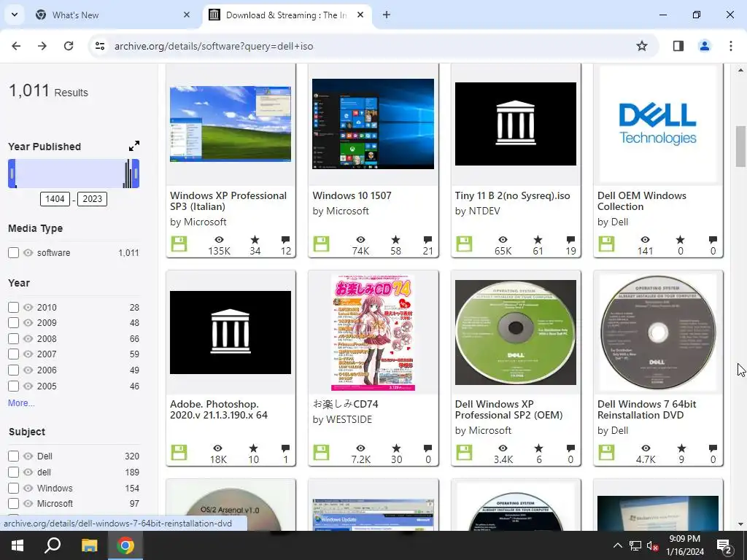Click favorites star on Windows XP Italian card
Screen dimensions: 747x560
255,239
